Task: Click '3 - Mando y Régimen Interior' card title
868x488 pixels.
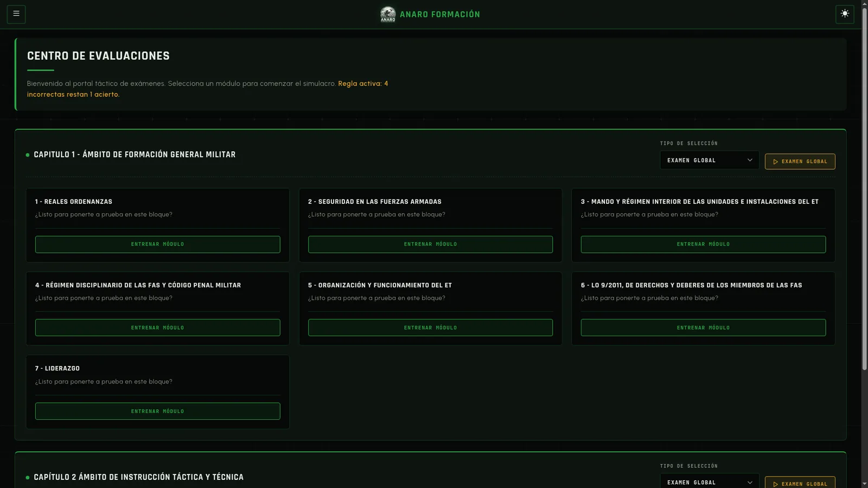Action: coord(700,202)
